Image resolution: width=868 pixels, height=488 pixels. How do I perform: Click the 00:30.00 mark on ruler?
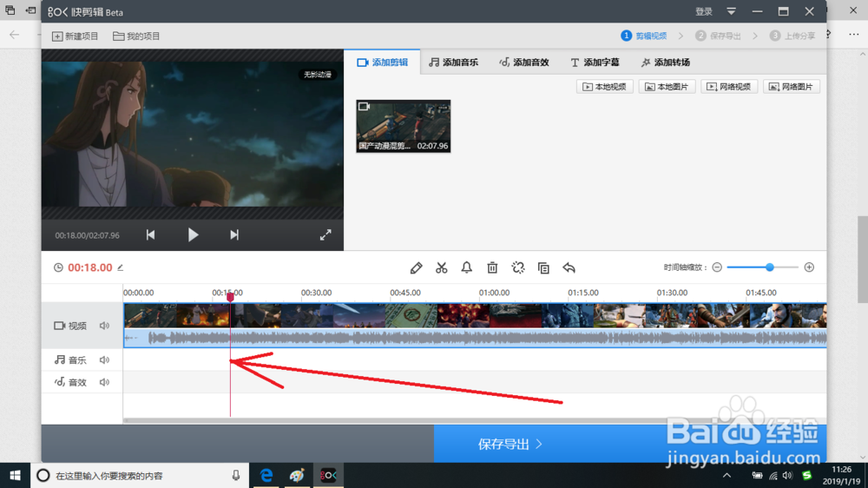click(x=316, y=293)
